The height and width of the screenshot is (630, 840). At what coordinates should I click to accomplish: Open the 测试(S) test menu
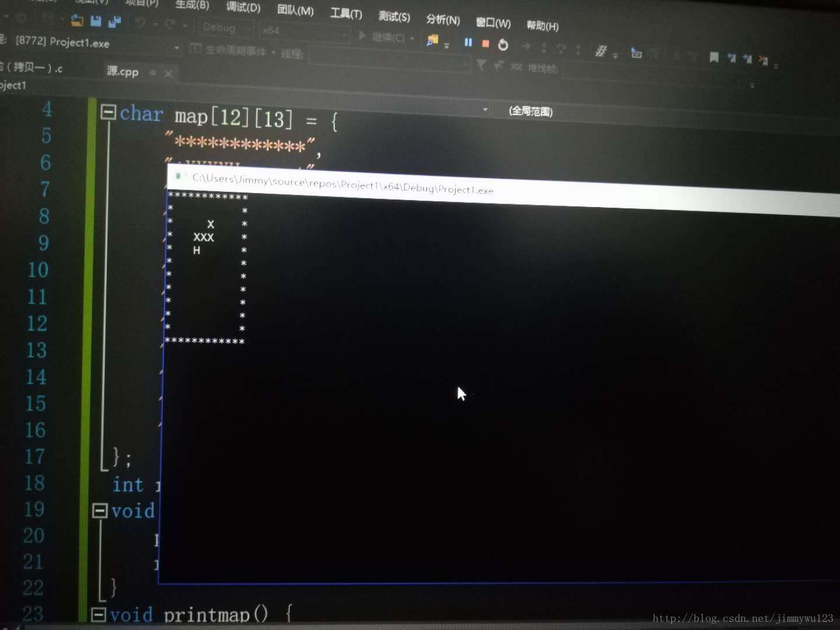click(394, 16)
